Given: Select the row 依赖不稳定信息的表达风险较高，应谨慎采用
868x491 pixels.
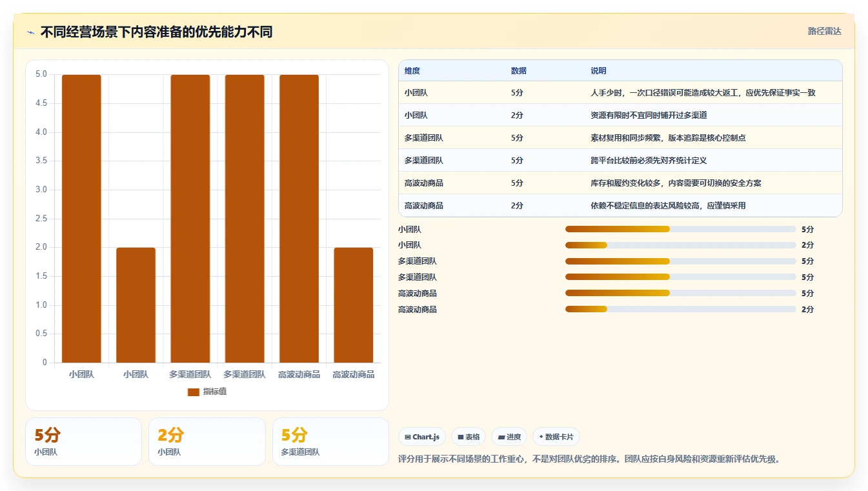Looking at the screenshot, I should (x=620, y=205).
